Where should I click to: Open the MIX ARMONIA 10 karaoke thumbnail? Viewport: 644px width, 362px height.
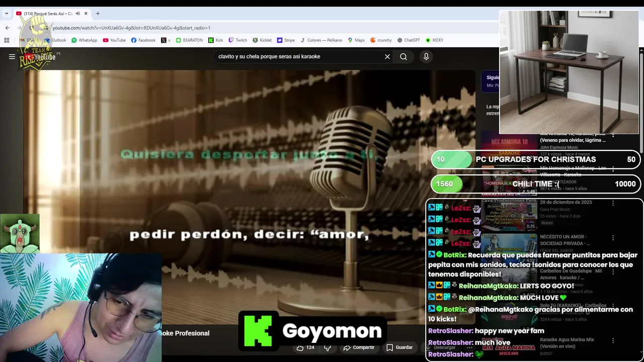coord(509,146)
